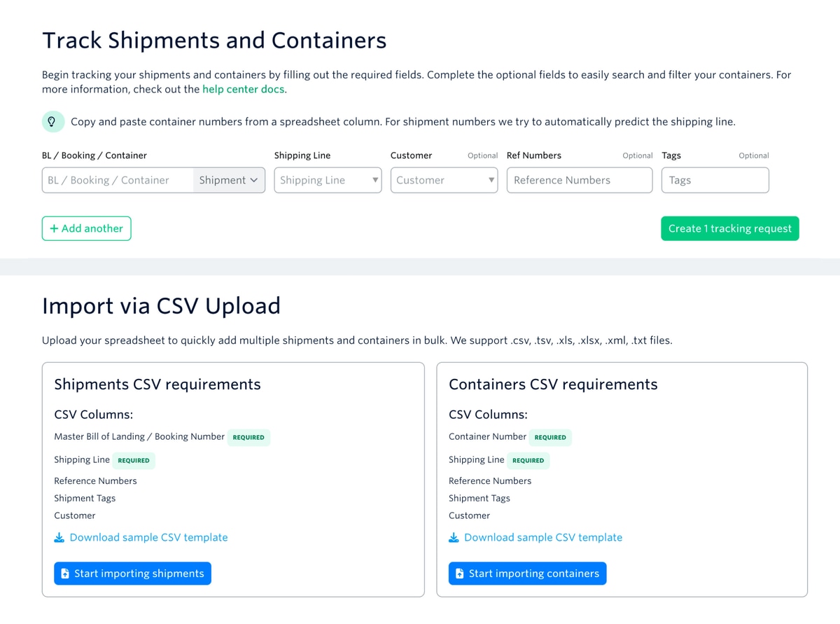
Task: Click download icon beside Containers sample CSV template
Action: 454,538
